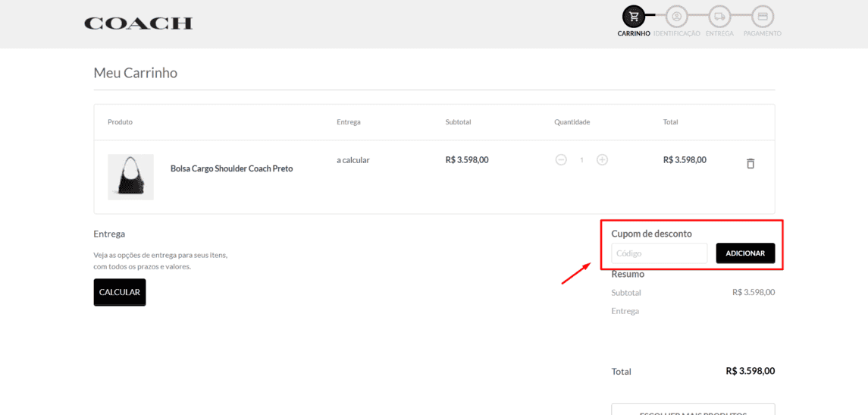Viewport: 868px width, 415px height.
Task: Click the PAGAMENTO step label
Action: click(x=763, y=33)
